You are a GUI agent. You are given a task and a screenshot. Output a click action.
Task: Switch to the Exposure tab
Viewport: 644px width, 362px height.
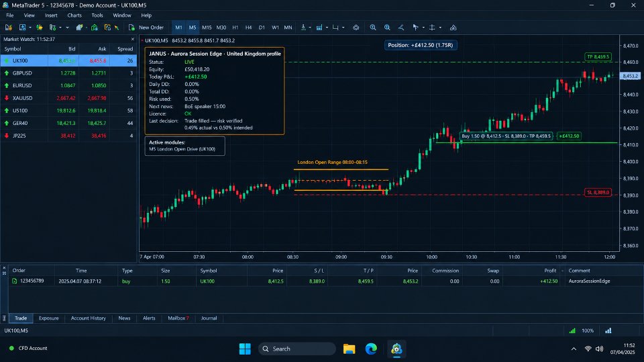coord(48,318)
